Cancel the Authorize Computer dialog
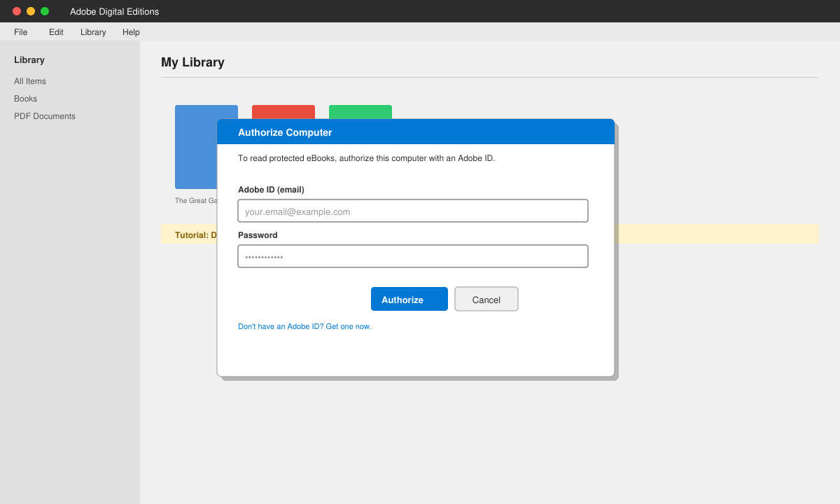Viewport: 840px width, 504px height. pos(486,299)
